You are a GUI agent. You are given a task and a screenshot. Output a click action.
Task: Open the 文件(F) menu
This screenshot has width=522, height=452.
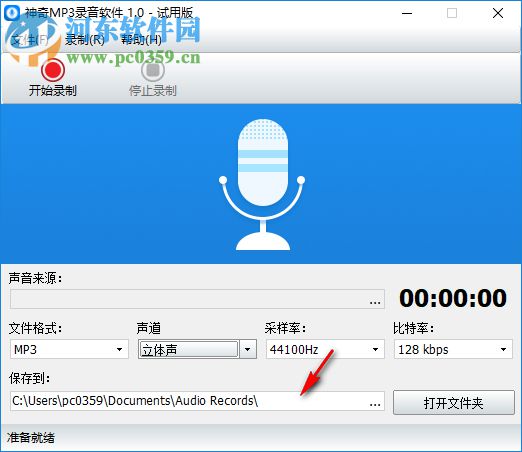30,40
